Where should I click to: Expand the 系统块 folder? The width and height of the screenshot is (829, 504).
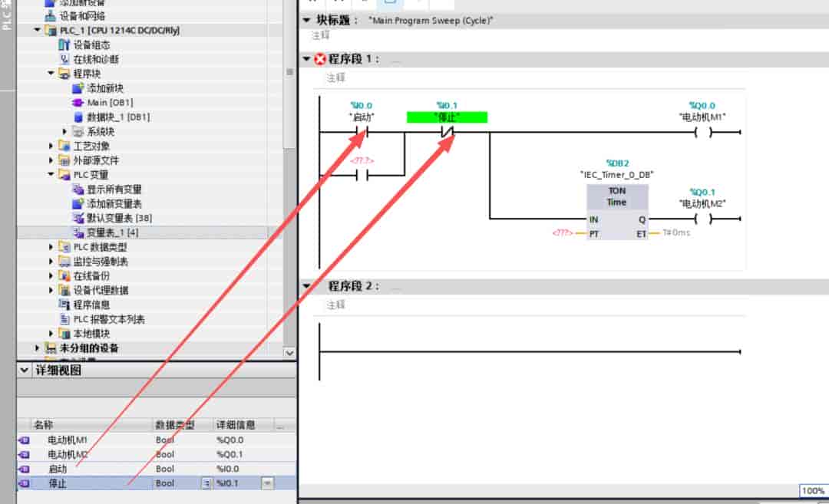click(64, 131)
